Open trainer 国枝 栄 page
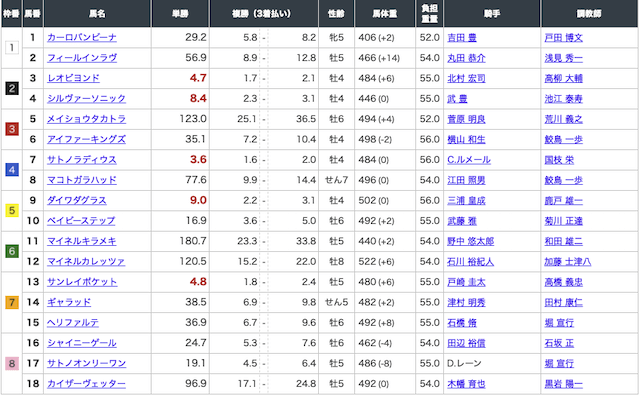Viewport: 640px width, 396px height. 559,160
